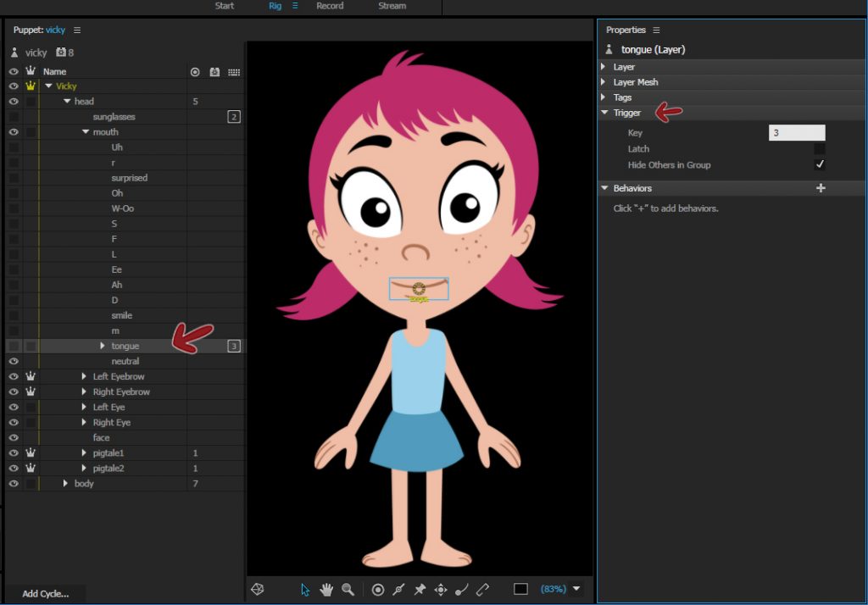Hide the Left Eyebrow layer via eye icon
This screenshot has width=868, height=605.
[14, 376]
